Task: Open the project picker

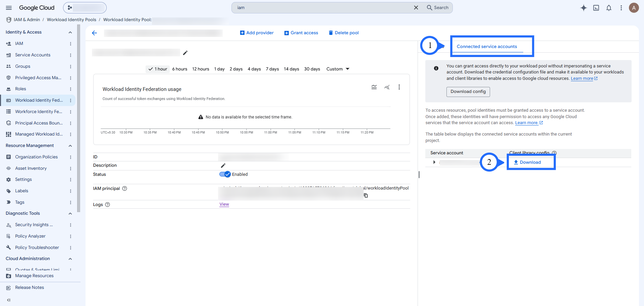Action: [85, 8]
